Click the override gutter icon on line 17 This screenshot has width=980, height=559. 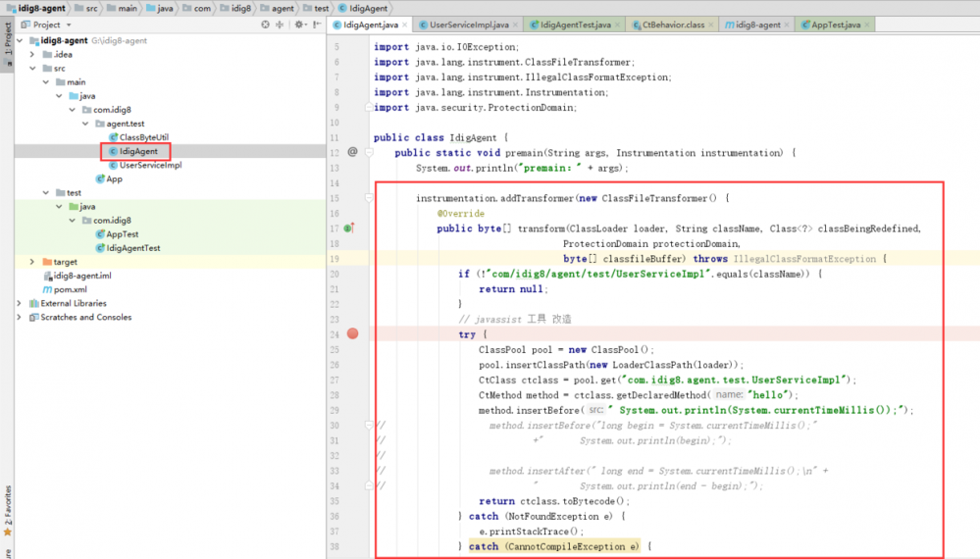349,229
